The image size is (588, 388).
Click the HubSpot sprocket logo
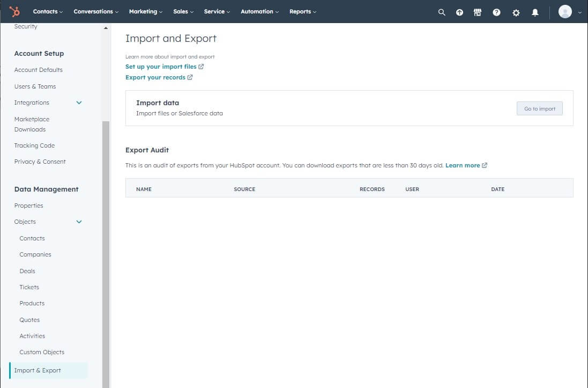click(x=14, y=12)
